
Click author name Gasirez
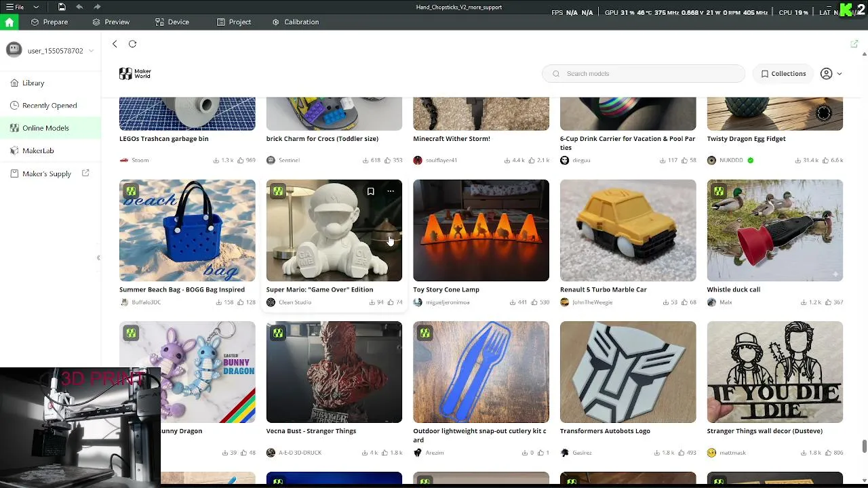(x=582, y=453)
